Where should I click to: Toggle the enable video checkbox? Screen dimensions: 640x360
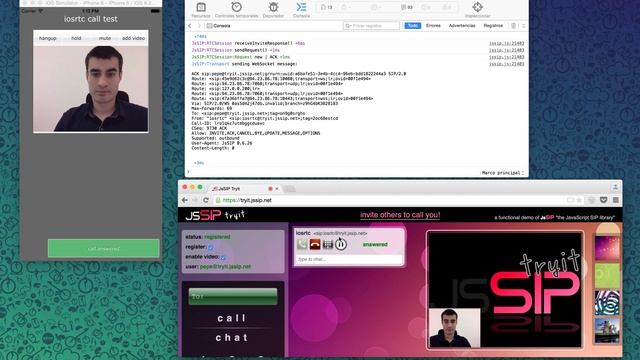tap(223, 257)
